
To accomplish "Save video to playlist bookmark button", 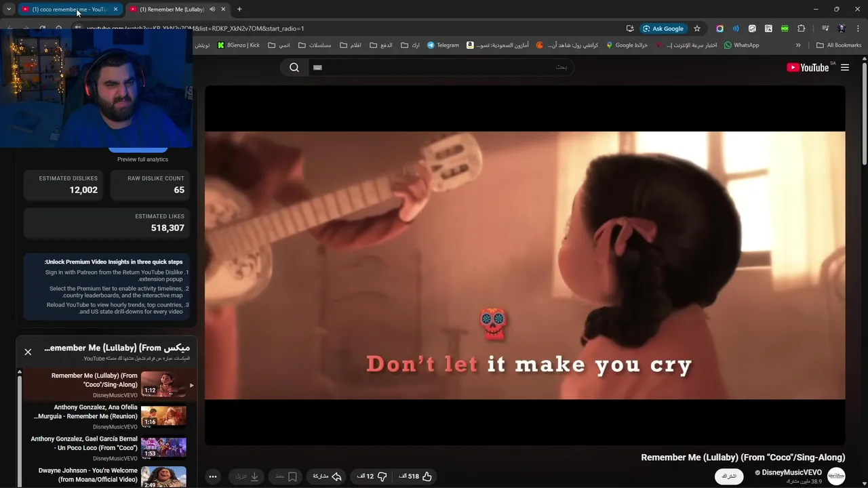I will point(286,476).
